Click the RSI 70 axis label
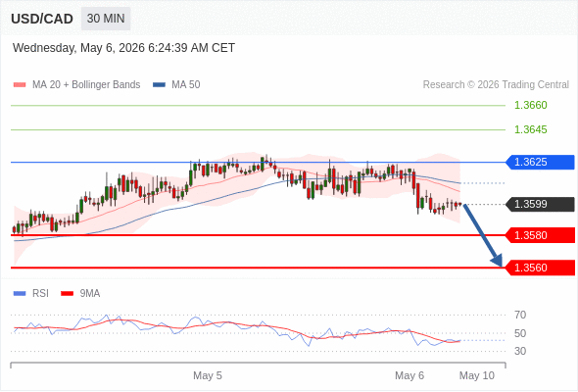The image size is (578, 392). pos(520,316)
